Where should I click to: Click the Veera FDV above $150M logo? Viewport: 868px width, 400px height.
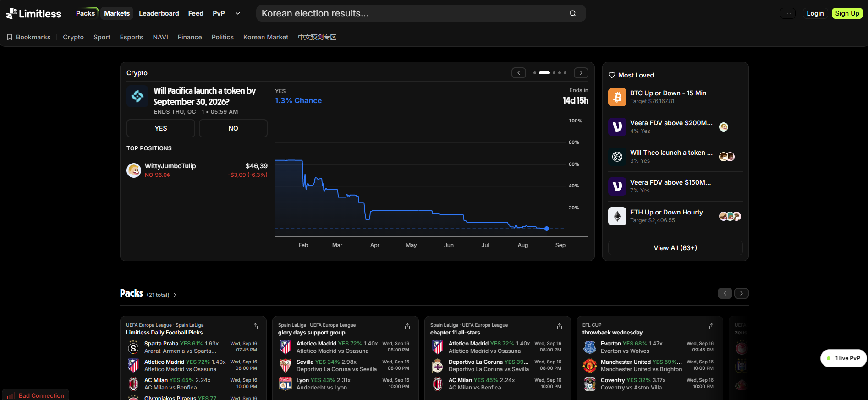click(x=617, y=186)
